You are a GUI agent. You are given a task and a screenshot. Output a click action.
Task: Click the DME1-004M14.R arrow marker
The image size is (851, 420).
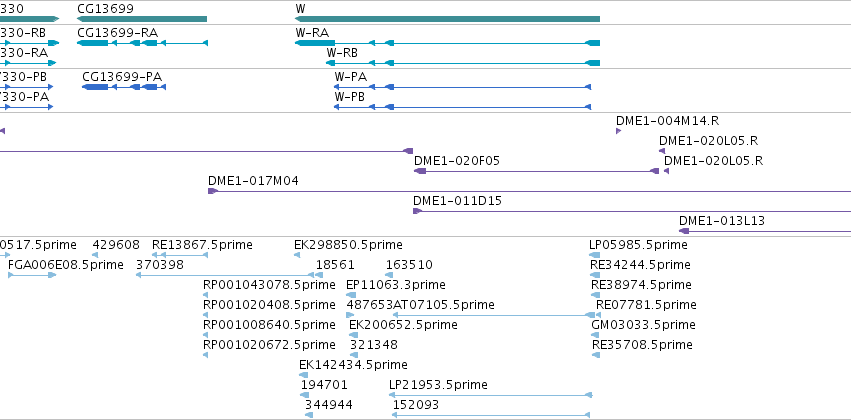pos(618,131)
